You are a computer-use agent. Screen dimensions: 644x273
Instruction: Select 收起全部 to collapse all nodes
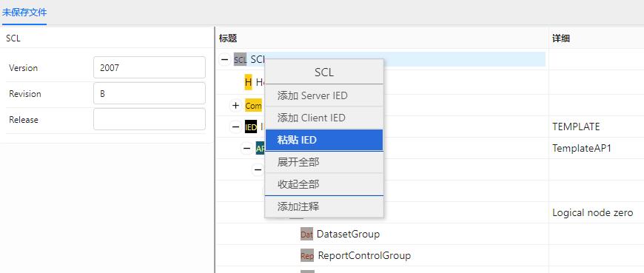click(x=324, y=184)
